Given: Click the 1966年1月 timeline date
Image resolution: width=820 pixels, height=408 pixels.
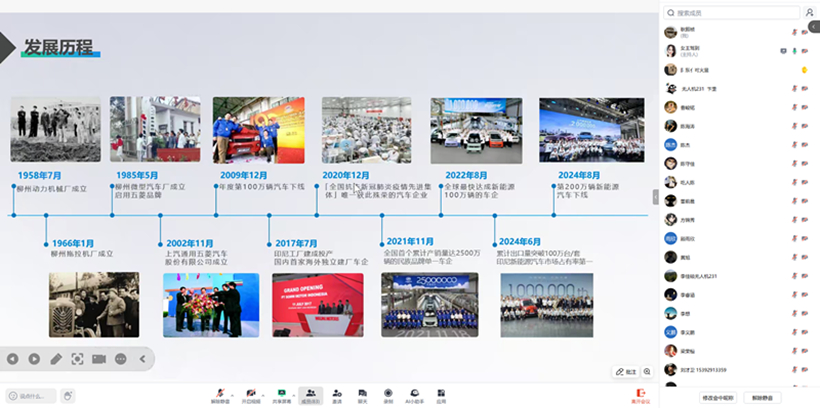Looking at the screenshot, I should (73, 243).
